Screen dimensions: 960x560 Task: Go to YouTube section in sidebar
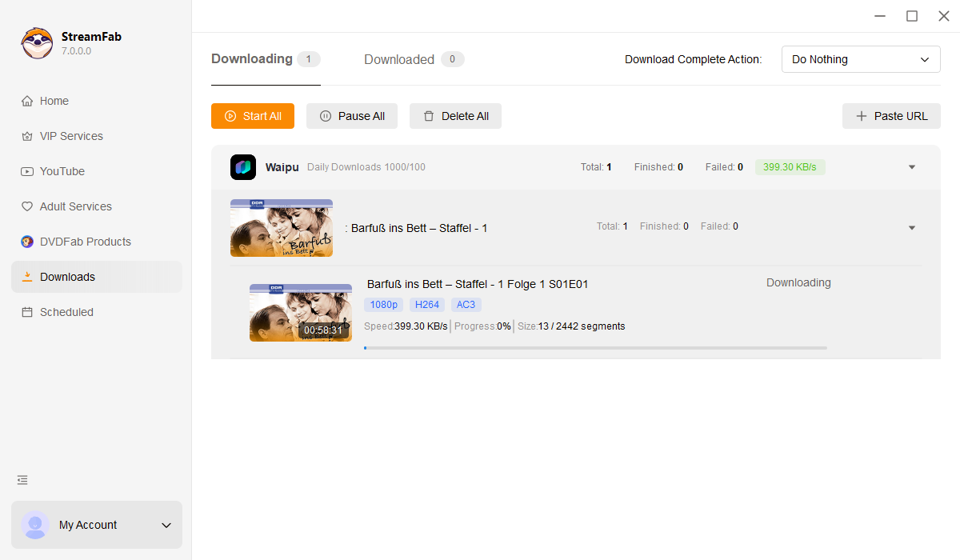click(x=62, y=171)
